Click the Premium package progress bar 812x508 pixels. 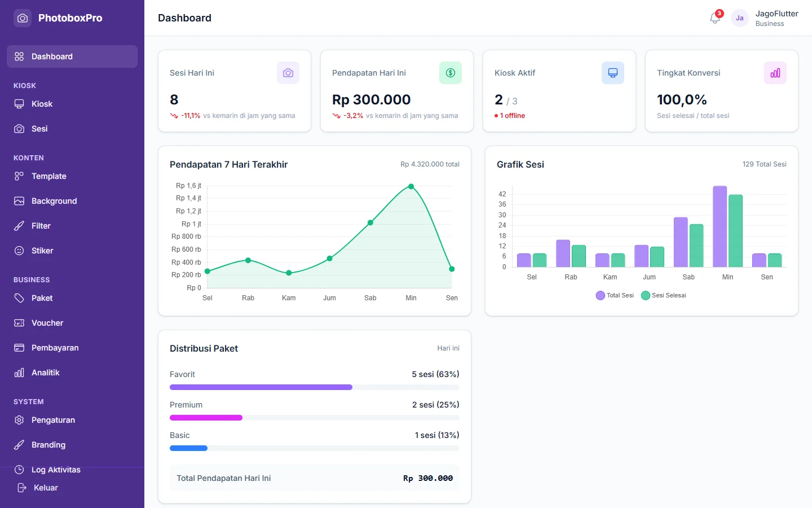[x=315, y=418]
